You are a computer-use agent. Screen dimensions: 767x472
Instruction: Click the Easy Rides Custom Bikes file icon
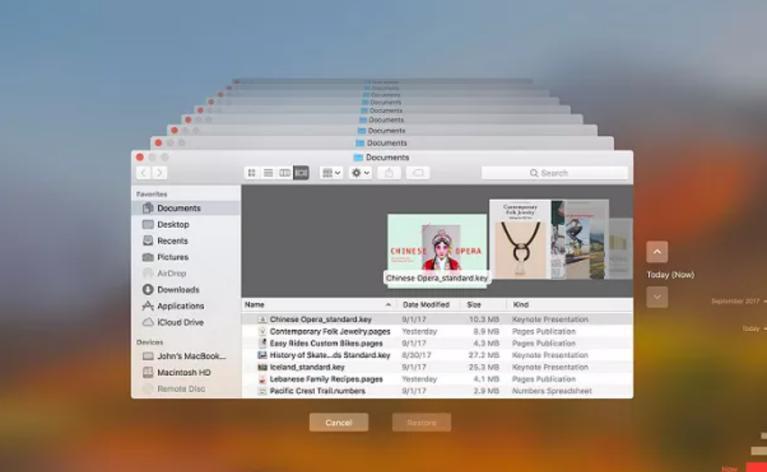(x=263, y=343)
